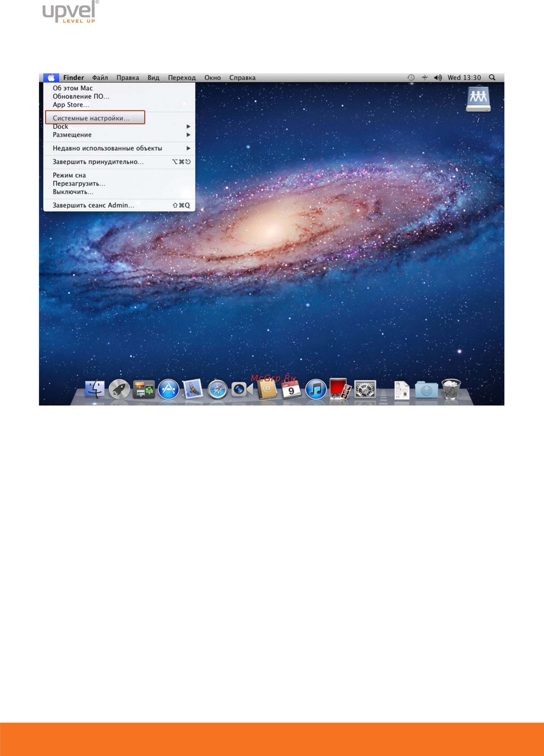
Task: Open the Finder menu
Action: point(74,78)
